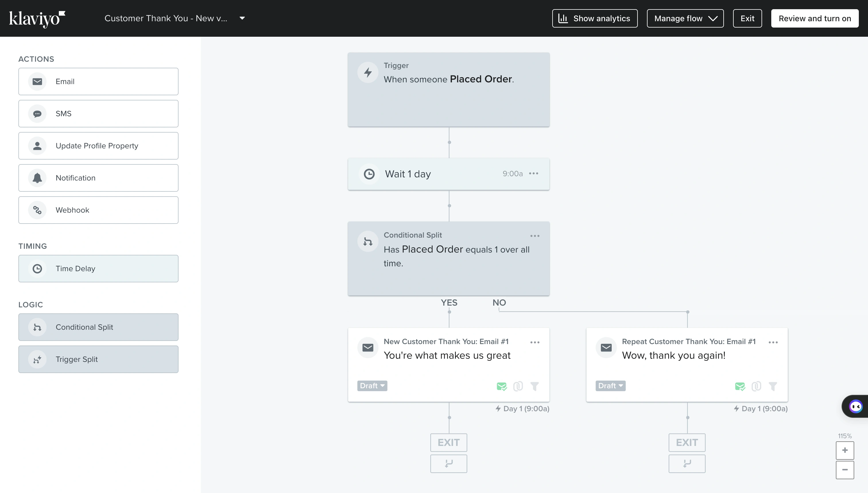Select the Update Profile Property action

click(x=98, y=146)
